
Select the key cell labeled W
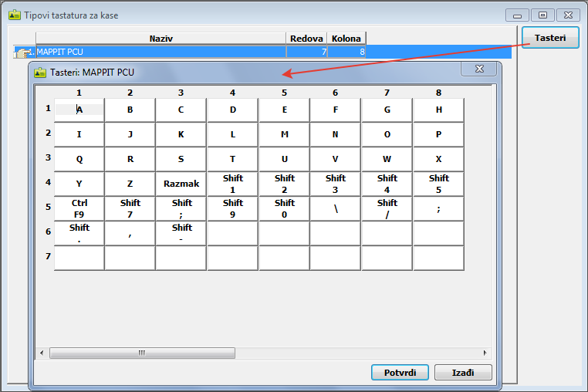(387, 159)
